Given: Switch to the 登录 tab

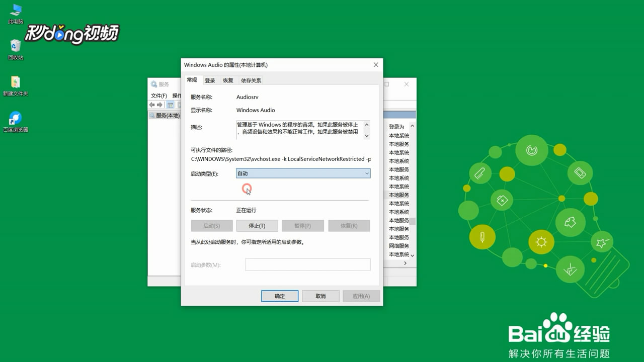Looking at the screenshot, I should [210, 80].
